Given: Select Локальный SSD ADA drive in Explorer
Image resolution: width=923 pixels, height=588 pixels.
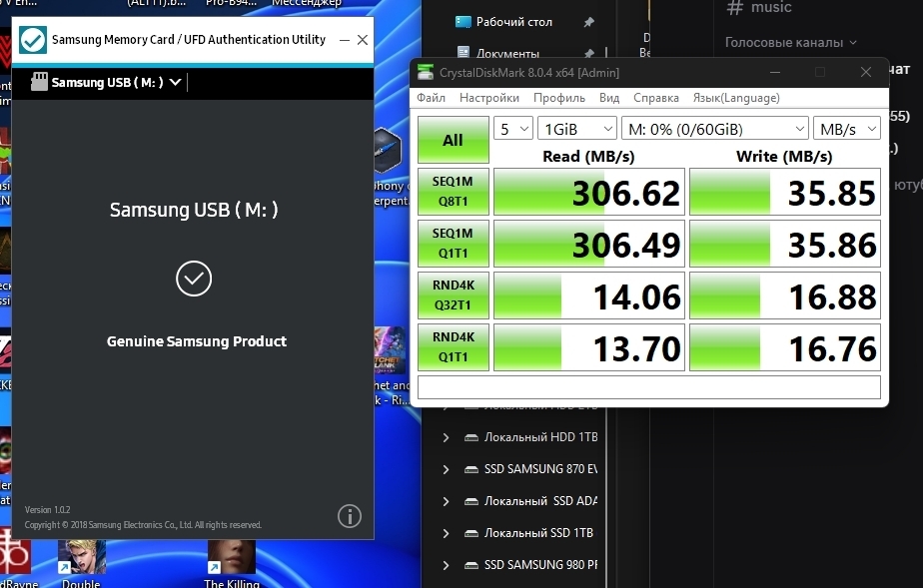Looking at the screenshot, I should (x=540, y=500).
